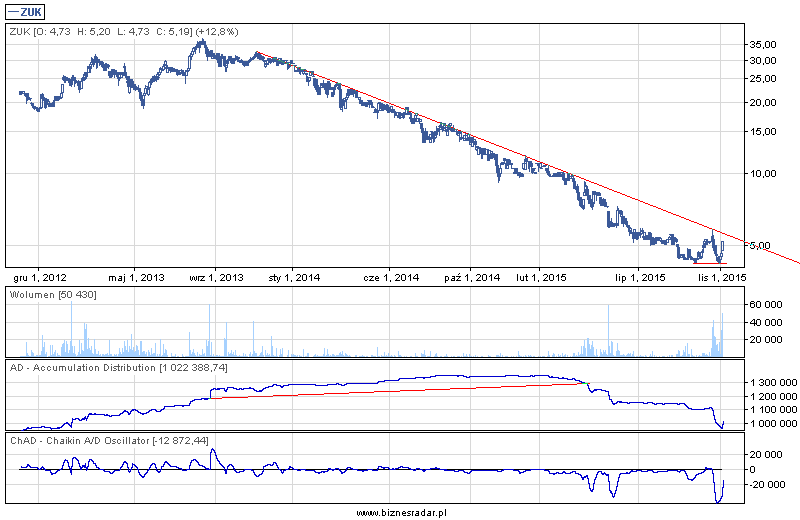Click the 'paź 1, 2014' date label
Screen dimensions: 800x520
coord(471,277)
